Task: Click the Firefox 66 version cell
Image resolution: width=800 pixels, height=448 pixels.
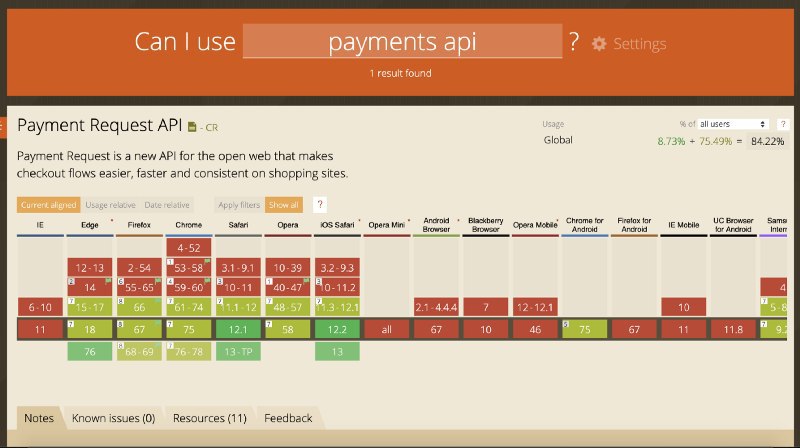Action: pos(139,307)
